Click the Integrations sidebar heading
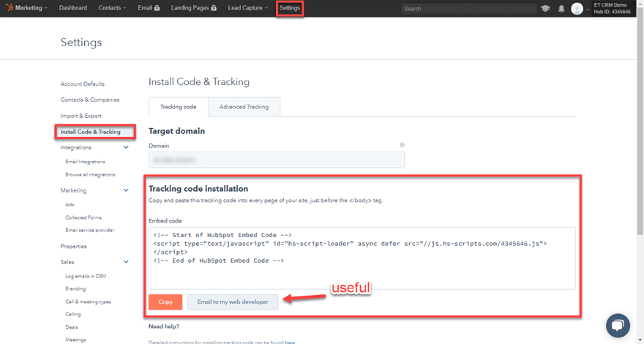Viewport: 644px width, 344px height. (76, 148)
